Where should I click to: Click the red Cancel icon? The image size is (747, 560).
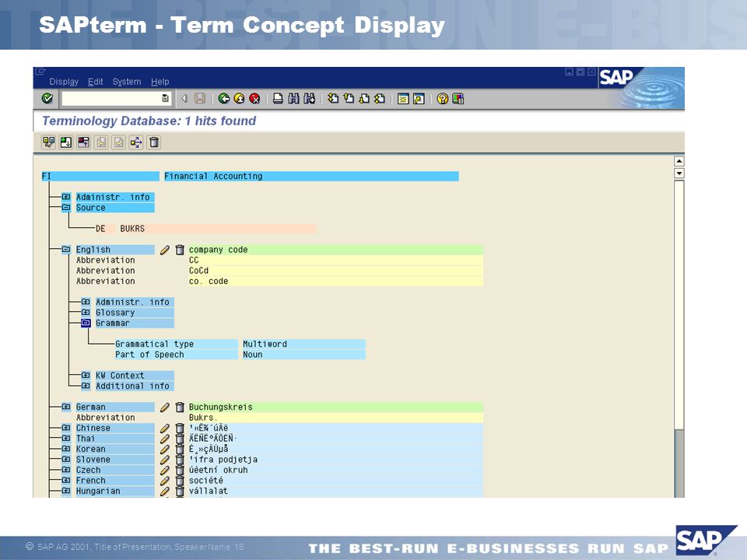click(255, 99)
